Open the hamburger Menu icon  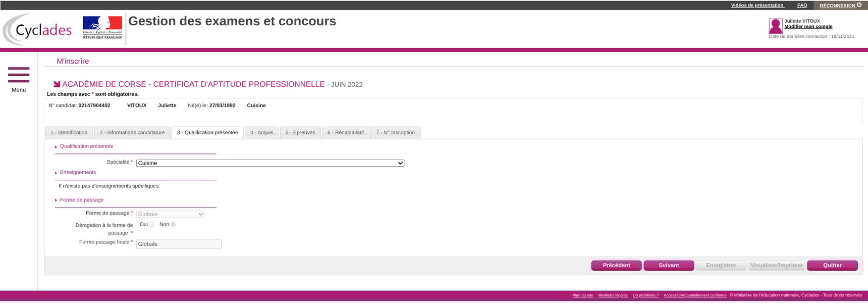pyautogui.click(x=19, y=75)
